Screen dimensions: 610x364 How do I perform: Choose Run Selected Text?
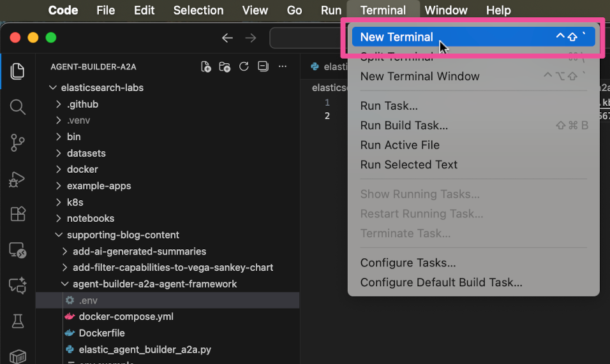[x=473, y=164]
